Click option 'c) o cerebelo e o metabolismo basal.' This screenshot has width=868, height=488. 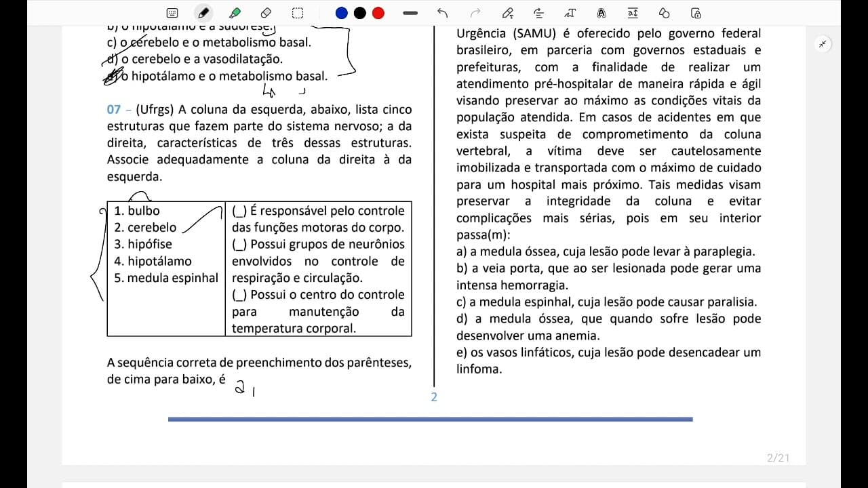(x=209, y=42)
